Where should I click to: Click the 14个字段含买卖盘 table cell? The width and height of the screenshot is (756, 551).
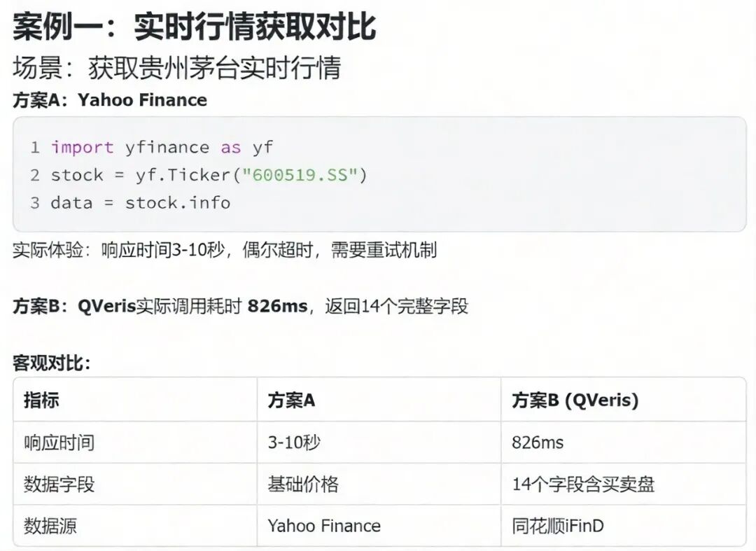(583, 484)
